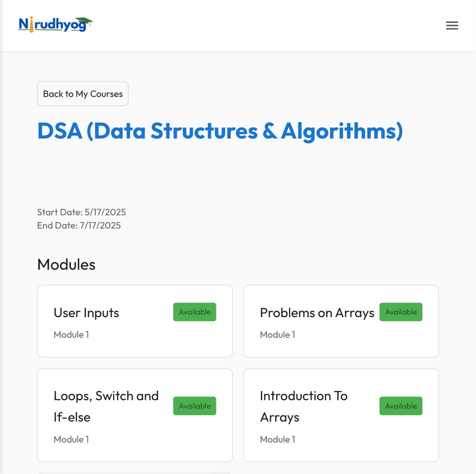Click the End Date text
This screenshot has height=474, width=476.
coord(79,225)
